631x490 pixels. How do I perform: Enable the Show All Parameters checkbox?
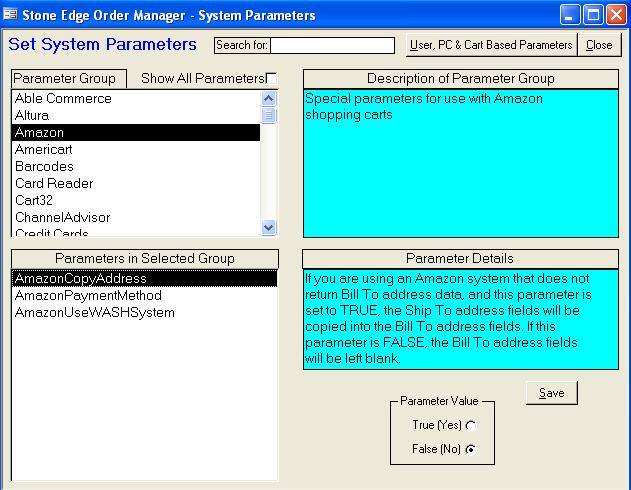coord(272,78)
